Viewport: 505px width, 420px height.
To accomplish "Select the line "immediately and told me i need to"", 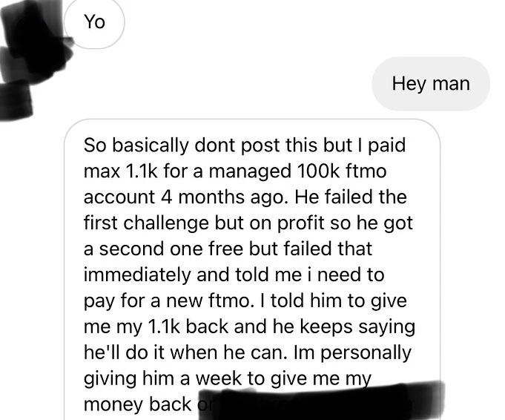I will (234, 275).
